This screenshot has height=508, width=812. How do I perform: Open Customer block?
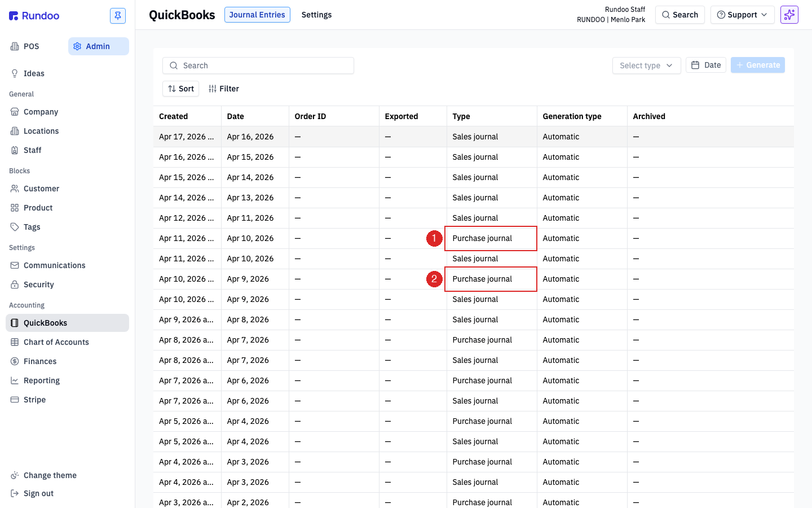pyautogui.click(x=68, y=189)
